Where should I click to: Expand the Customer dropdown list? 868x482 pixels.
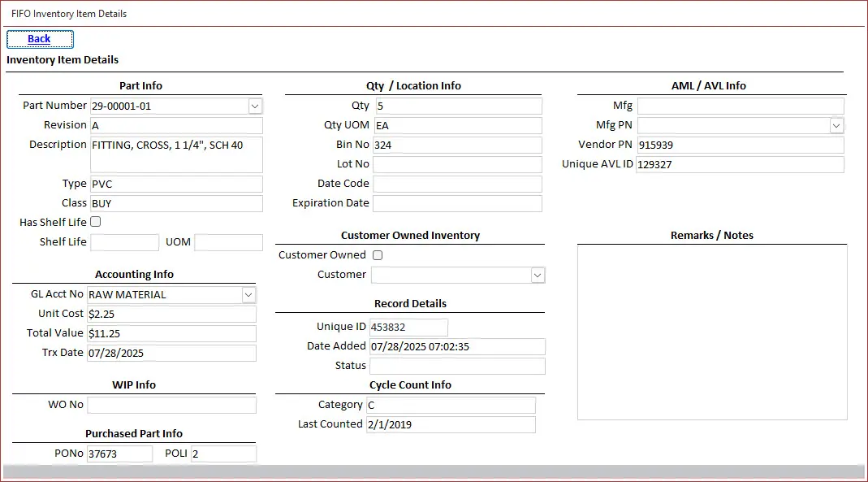coord(538,276)
